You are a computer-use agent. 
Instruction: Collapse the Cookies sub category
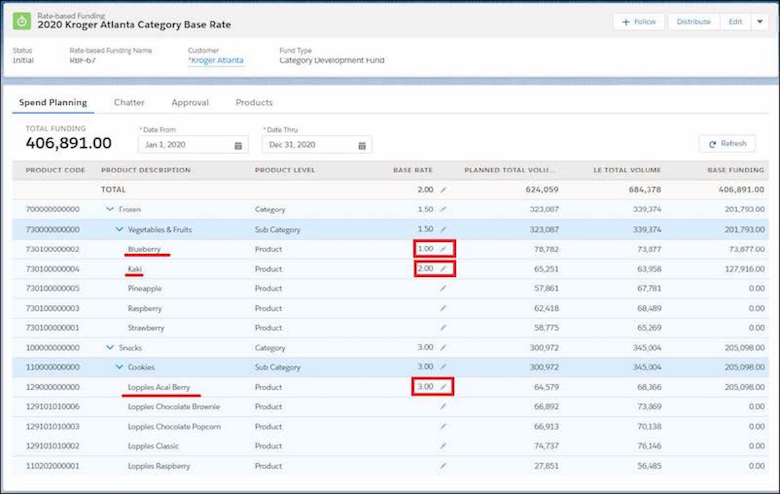(x=119, y=367)
